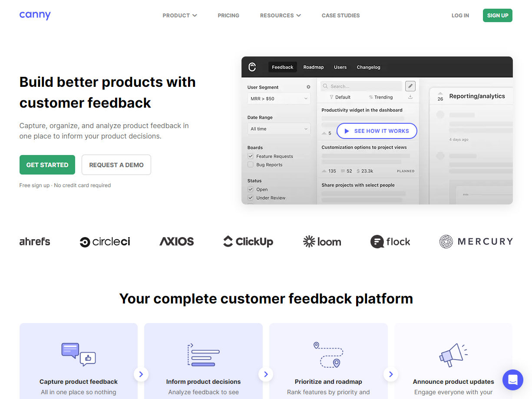
Task: Click the Default filter option
Action: coord(340,97)
